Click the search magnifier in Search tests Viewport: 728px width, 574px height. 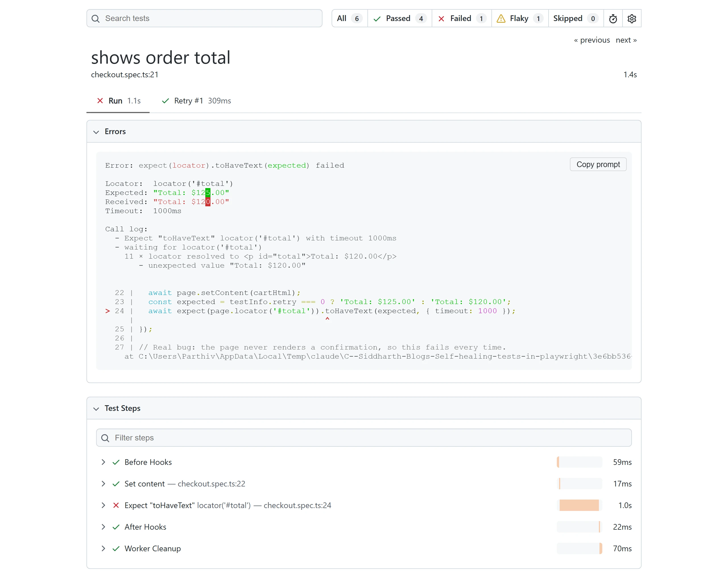click(x=96, y=18)
